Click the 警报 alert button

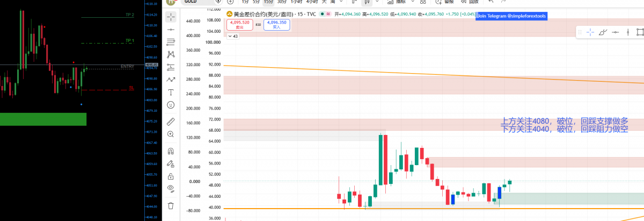click(x=444, y=2)
